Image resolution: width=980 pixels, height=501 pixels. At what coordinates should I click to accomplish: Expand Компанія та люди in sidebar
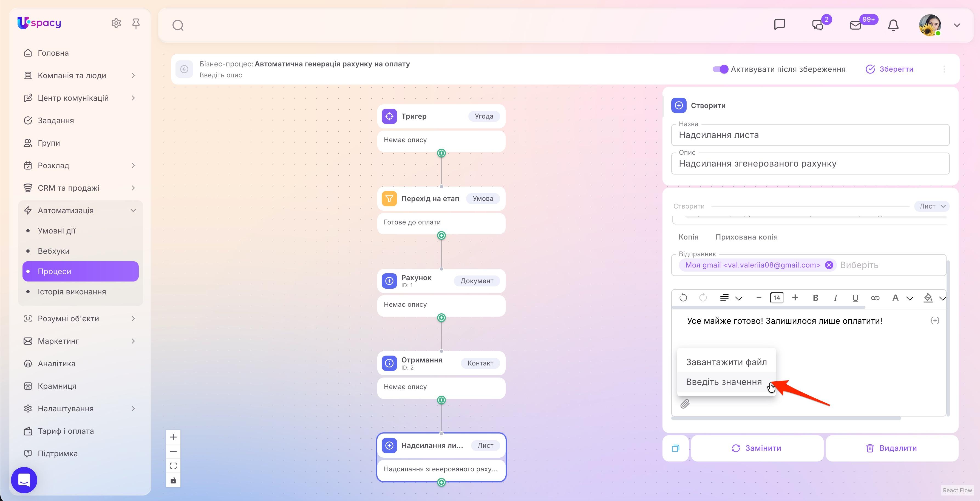[133, 75]
